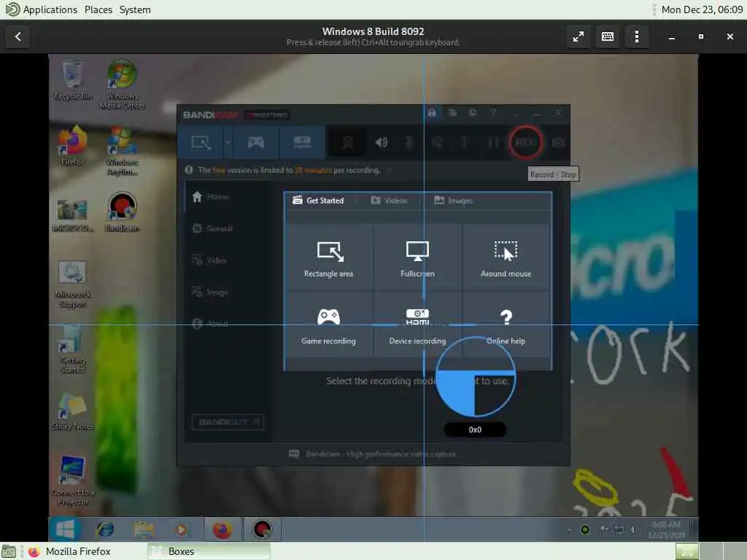
Task: Open the Boxes keyboard shortcuts menu
Action: 608,36
